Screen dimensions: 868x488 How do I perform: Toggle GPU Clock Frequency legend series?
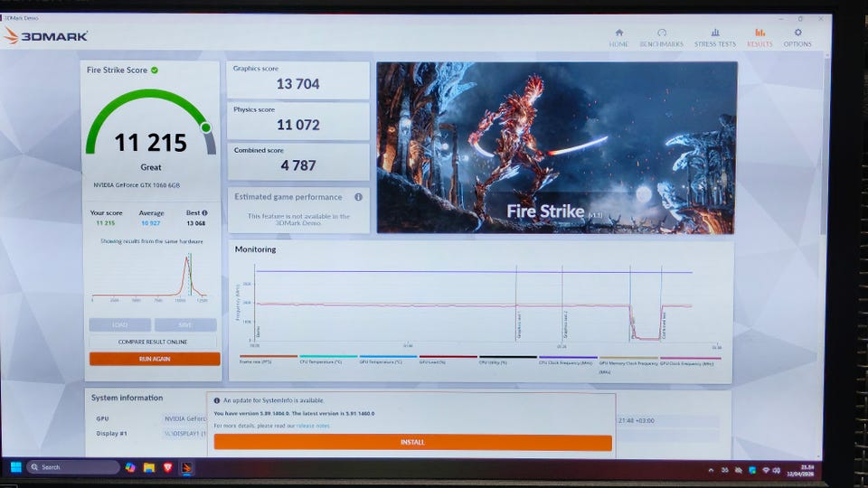click(690, 361)
